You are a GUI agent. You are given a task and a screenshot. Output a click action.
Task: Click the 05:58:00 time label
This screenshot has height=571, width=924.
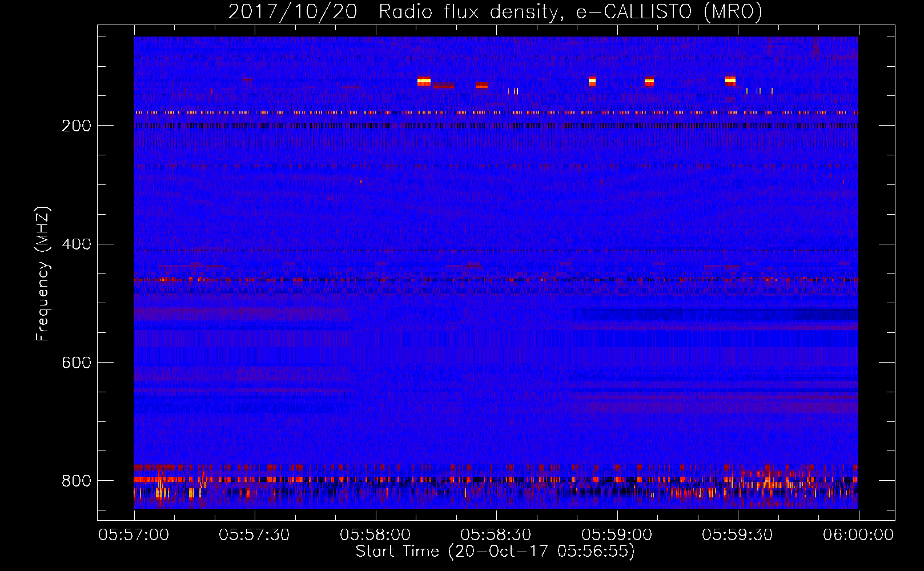pos(375,534)
